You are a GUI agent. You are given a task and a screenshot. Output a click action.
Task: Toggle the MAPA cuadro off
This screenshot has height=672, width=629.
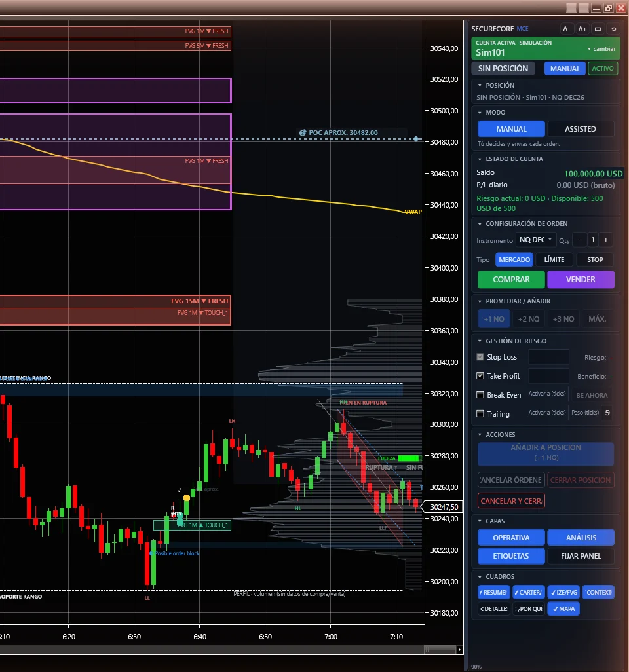(x=563, y=608)
